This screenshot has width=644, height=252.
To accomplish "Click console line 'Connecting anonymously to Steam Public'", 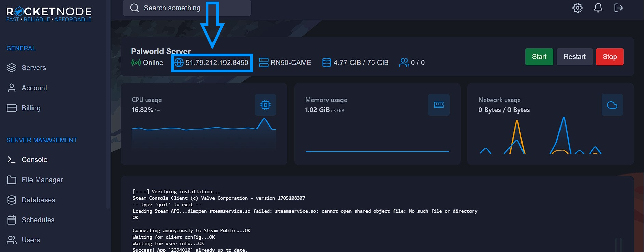I will (191, 230).
